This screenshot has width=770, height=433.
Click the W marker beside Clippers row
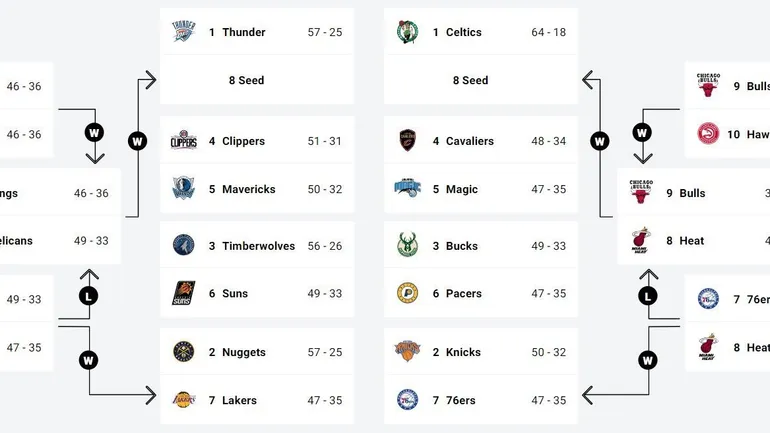(138, 141)
